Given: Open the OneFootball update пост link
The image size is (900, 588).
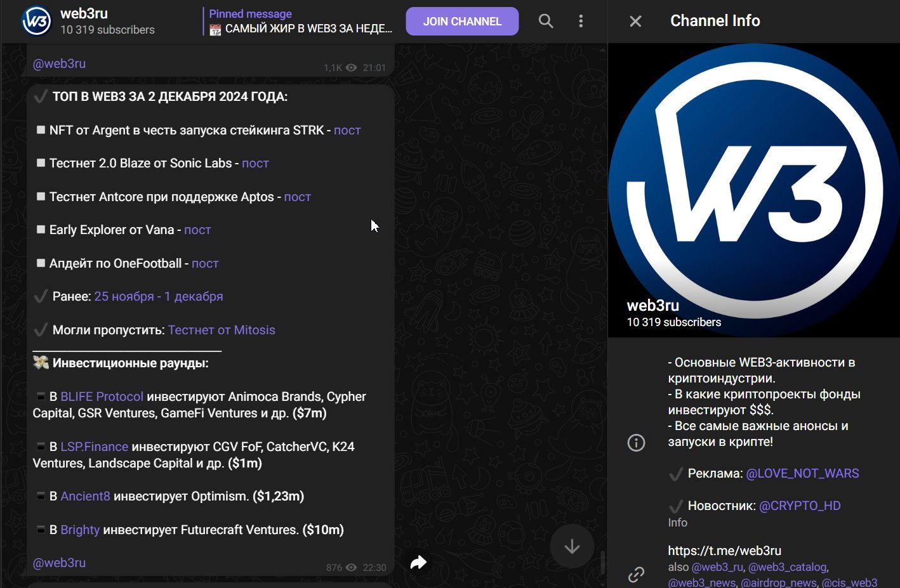Looking at the screenshot, I should click(205, 263).
